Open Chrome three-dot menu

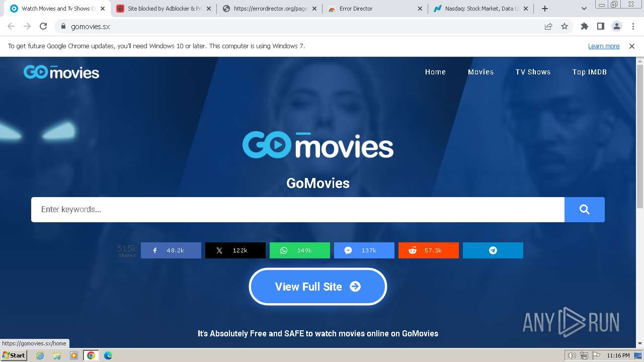(632, 26)
